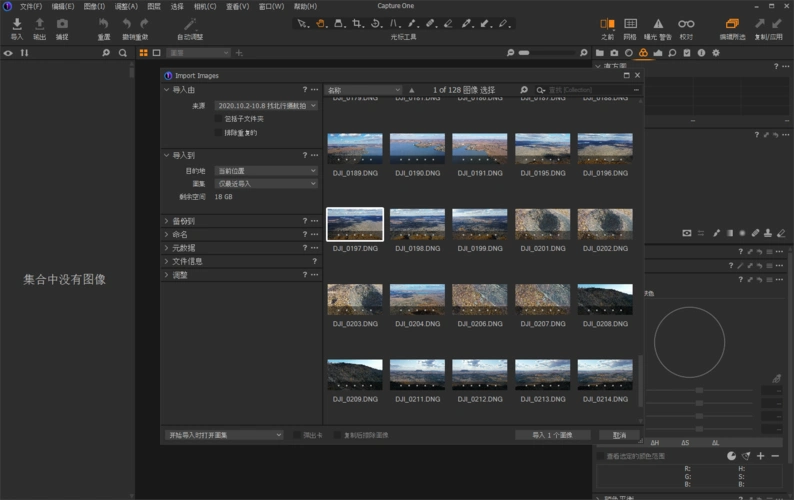This screenshot has width=794, height=500.
Task: Tick the 查看选定的颜色范围 checkbox
Action: click(x=600, y=456)
